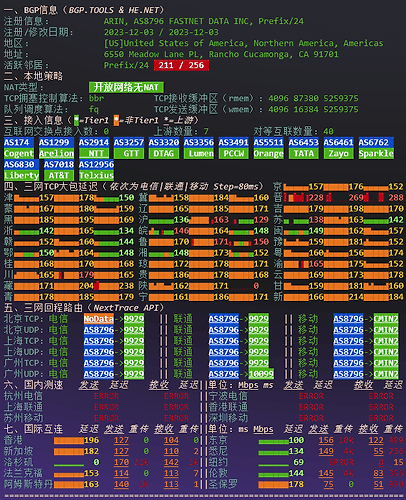Click the AS2914 badge
406x500 pixels.
pyautogui.click(x=94, y=142)
